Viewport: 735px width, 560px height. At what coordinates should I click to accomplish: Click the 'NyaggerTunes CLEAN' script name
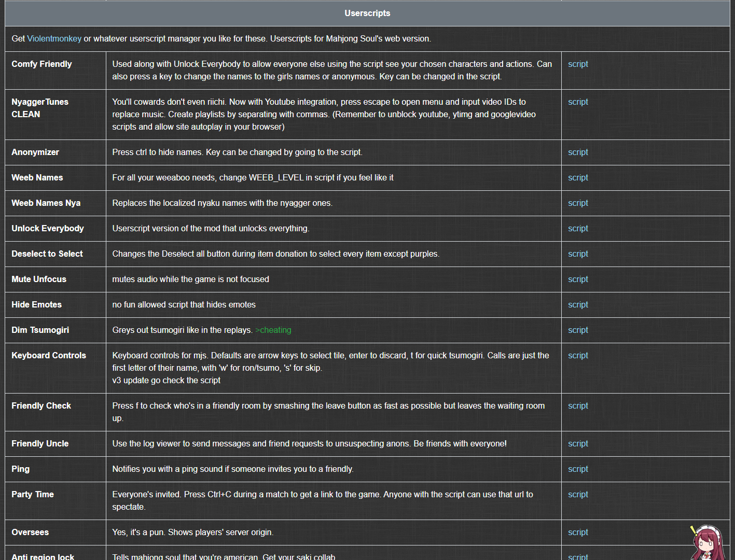click(40, 108)
